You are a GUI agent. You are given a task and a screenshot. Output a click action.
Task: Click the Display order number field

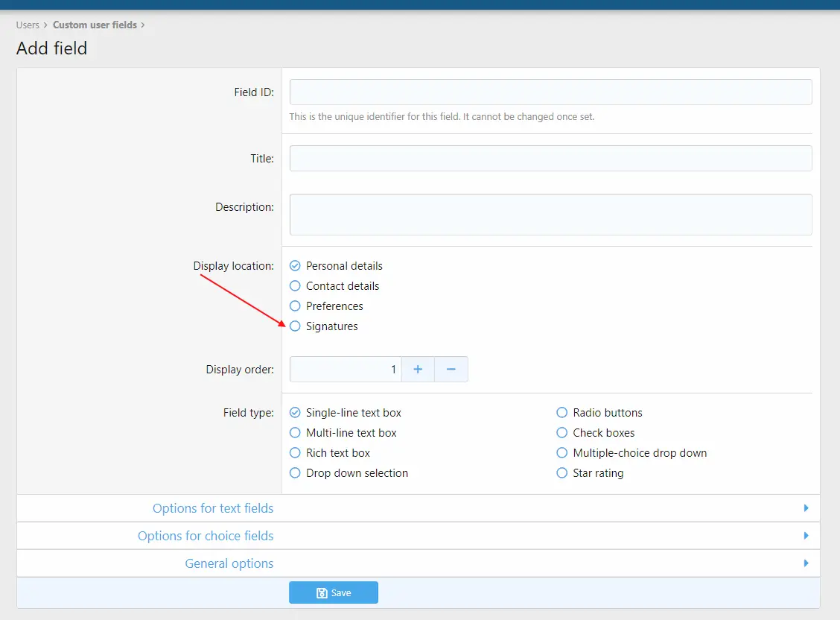pos(346,369)
